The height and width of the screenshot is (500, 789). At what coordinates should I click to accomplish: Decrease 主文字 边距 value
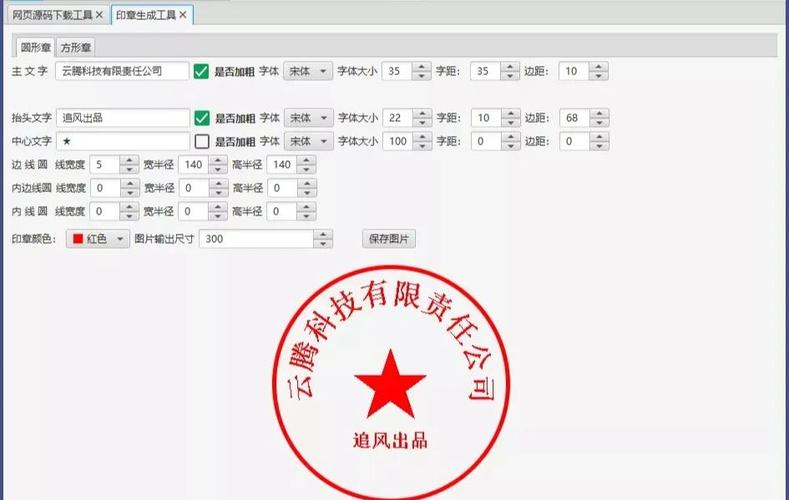pyautogui.click(x=598, y=76)
